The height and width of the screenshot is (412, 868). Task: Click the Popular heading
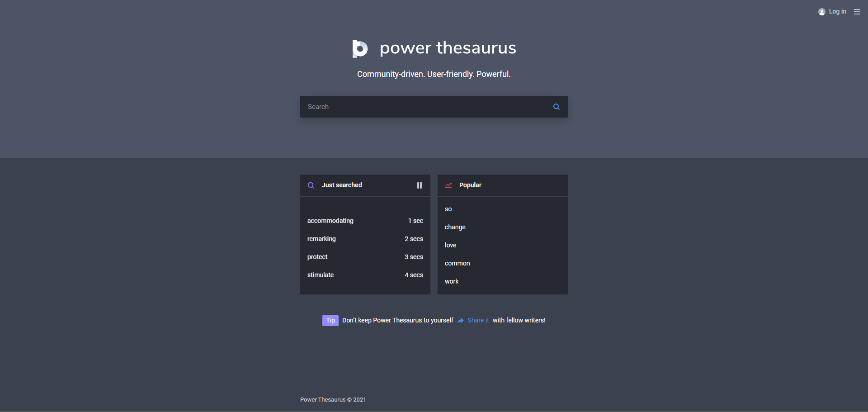tap(470, 185)
